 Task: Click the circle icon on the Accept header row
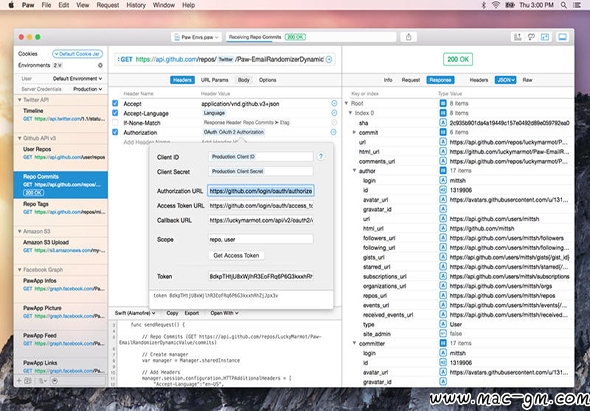[334, 103]
